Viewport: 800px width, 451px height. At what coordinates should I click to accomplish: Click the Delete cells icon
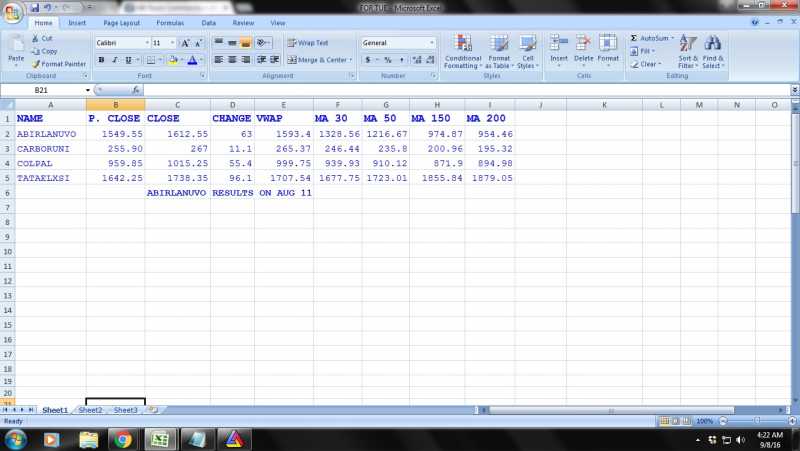(x=583, y=44)
